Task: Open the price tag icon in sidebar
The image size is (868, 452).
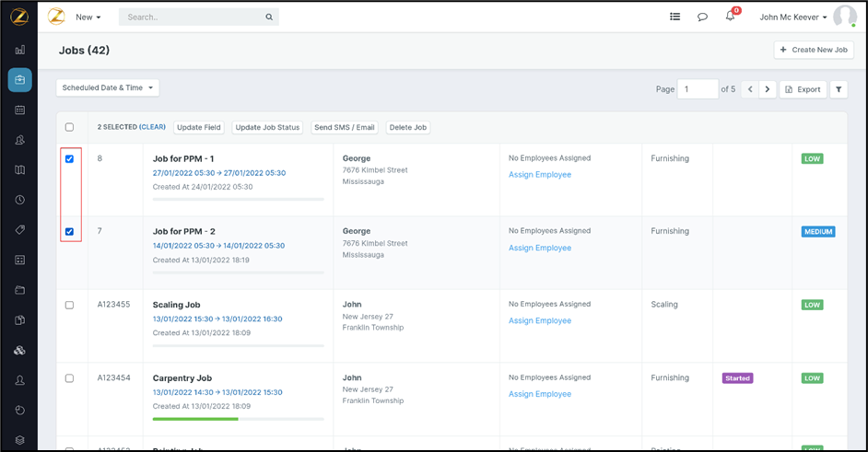Action: [x=19, y=230]
